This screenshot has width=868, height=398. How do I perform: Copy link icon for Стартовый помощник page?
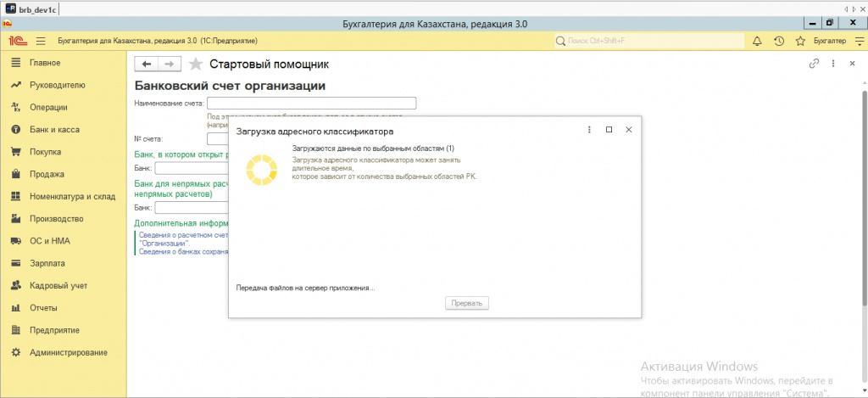pyautogui.click(x=814, y=64)
